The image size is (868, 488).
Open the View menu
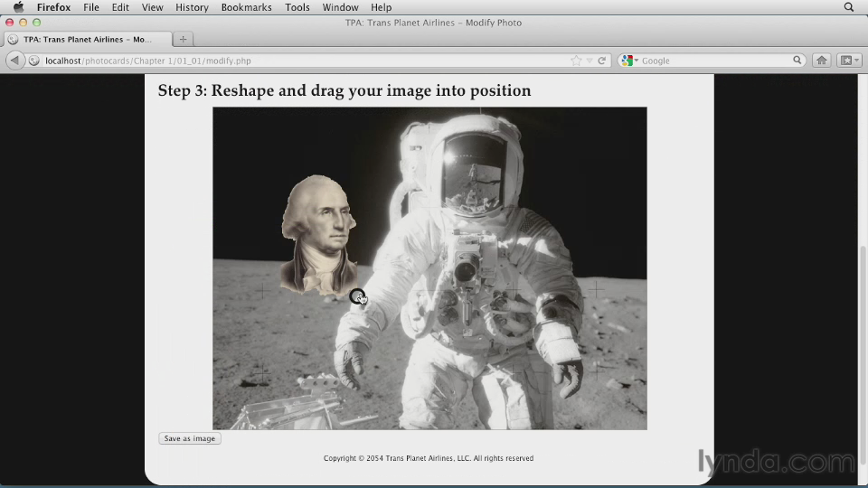[x=152, y=7]
